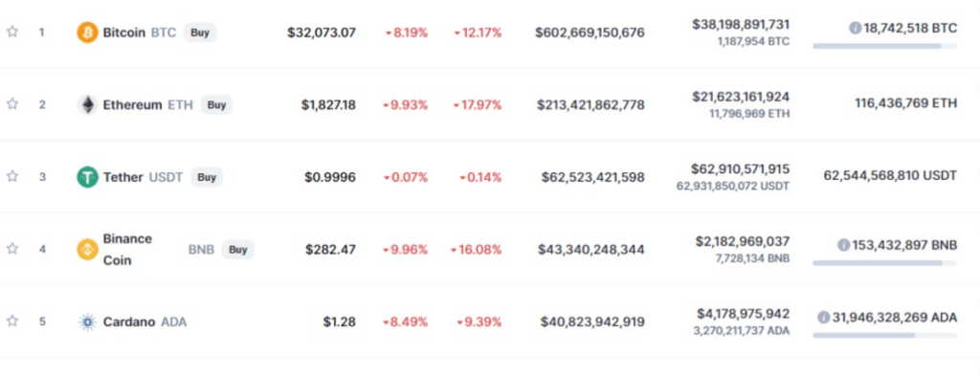
Task: Toggle the watchlist star for Ethereum
Action: pyautogui.click(x=12, y=104)
